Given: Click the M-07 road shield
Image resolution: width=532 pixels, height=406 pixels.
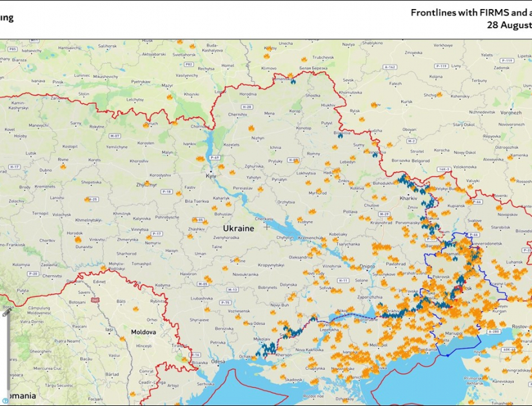Looking at the screenshot, I should point(115,136).
